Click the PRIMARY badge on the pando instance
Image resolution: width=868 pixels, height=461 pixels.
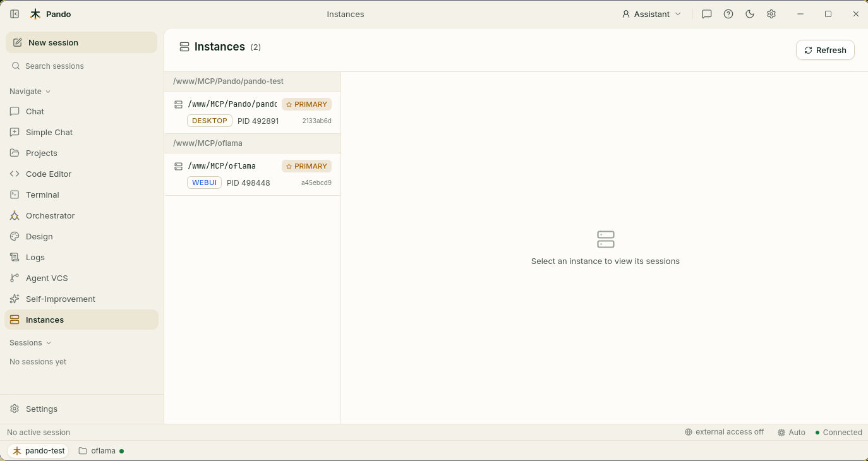pos(306,104)
